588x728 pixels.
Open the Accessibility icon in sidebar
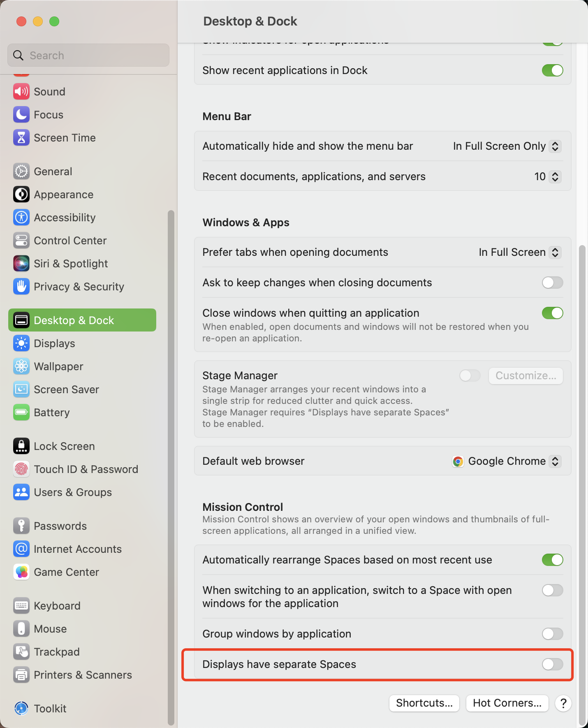coord(21,218)
